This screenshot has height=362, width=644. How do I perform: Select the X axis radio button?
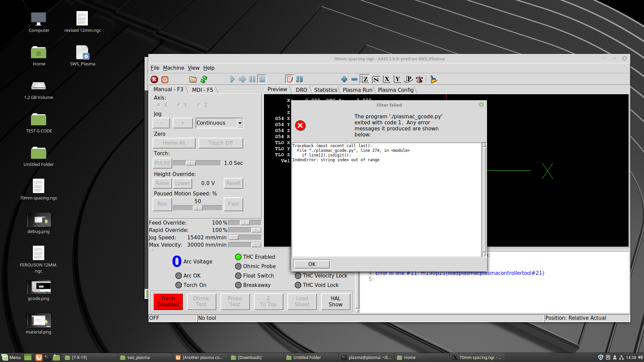tap(159, 105)
